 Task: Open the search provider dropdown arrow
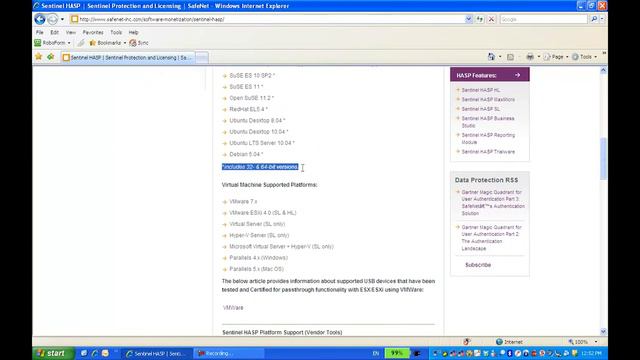click(602, 19)
